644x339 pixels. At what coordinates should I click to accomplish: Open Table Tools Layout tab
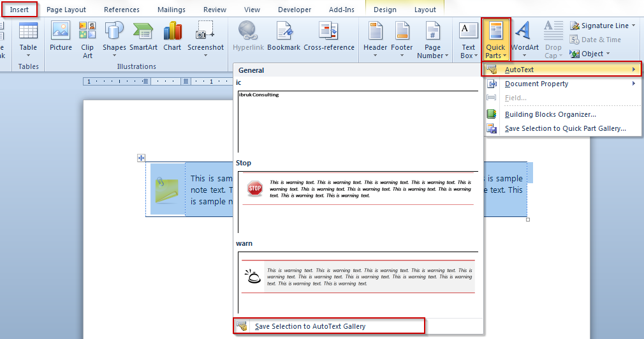point(425,10)
